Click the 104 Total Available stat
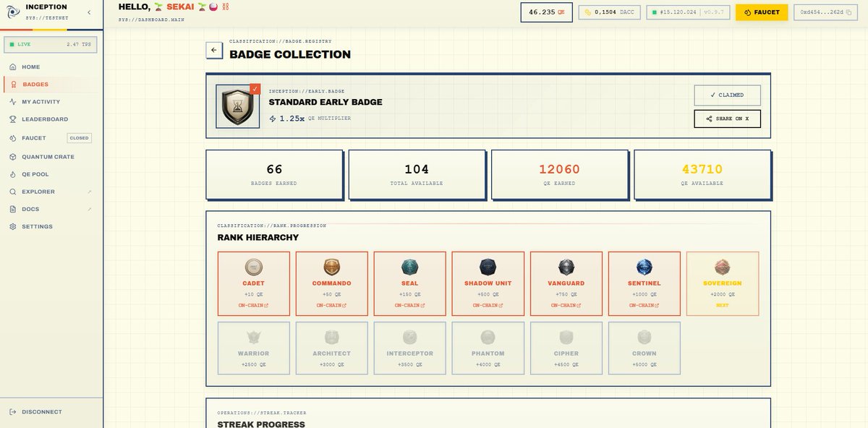The image size is (868, 428). tap(417, 174)
